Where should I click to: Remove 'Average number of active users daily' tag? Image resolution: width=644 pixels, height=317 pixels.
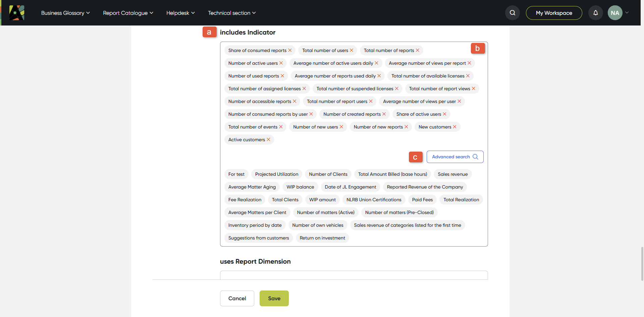tap(377, 63)
